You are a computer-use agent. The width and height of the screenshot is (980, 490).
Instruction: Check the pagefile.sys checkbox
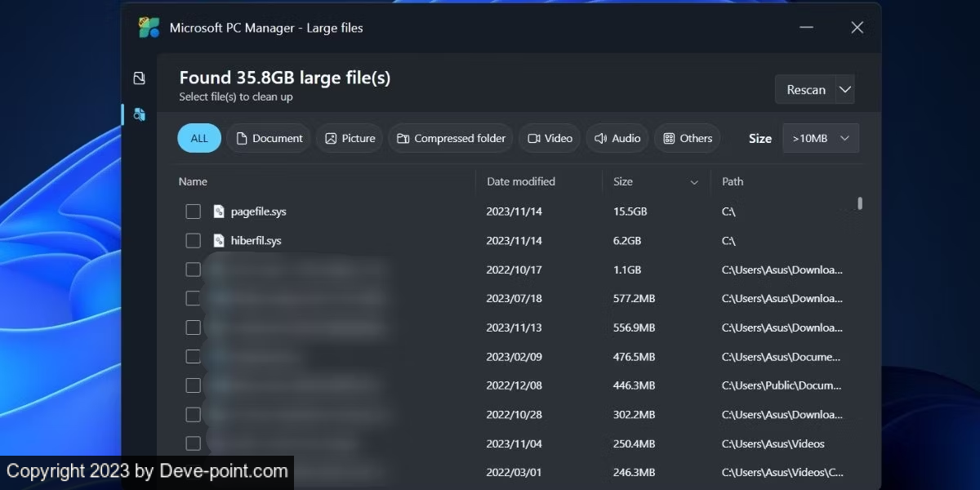point(193,212)
